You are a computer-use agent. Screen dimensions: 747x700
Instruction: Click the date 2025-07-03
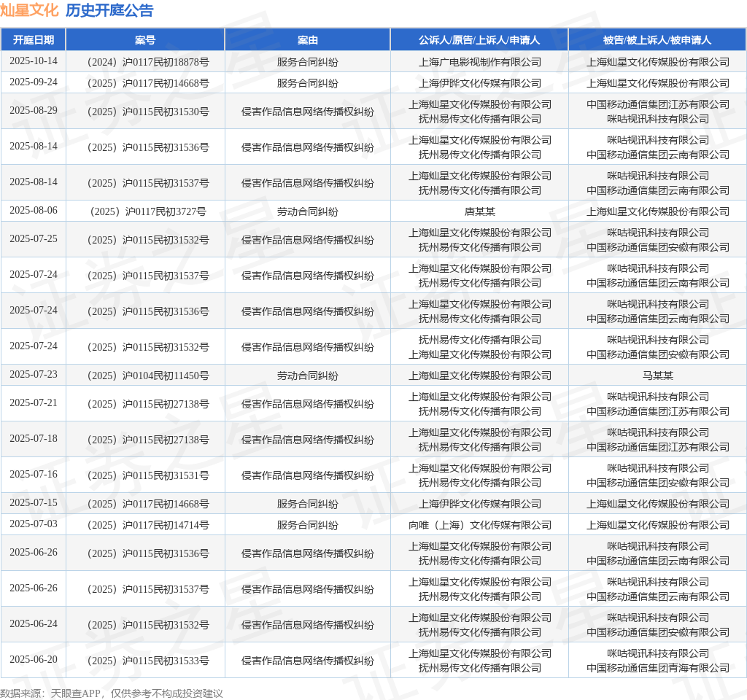point(34,524)
